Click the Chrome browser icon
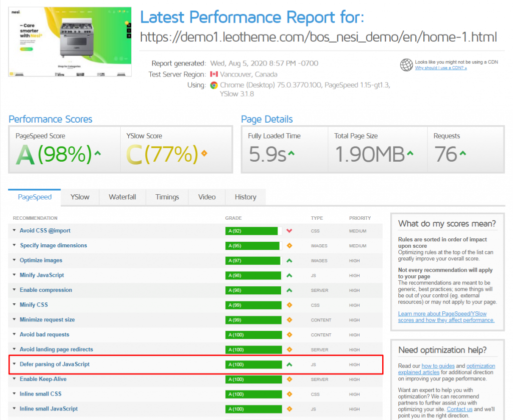Image resolution: width=513 pixels, height=420 pixels. coord(214,85)
